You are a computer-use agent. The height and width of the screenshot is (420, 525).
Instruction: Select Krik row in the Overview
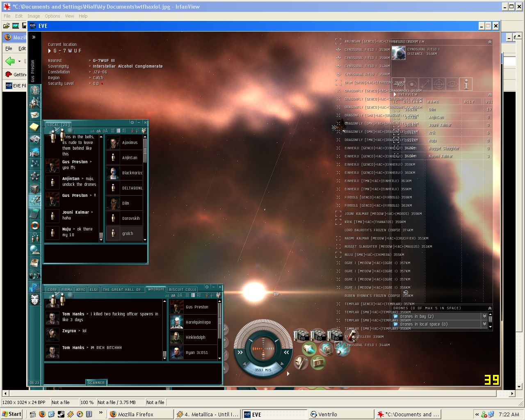click(x=441, y=133)
